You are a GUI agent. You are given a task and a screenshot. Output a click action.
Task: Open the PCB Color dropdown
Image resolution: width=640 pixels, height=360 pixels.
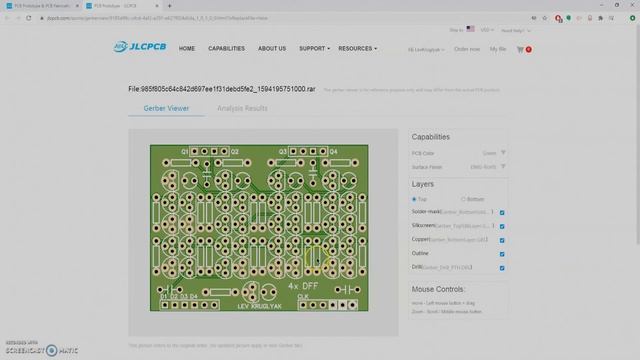point(494,153)
